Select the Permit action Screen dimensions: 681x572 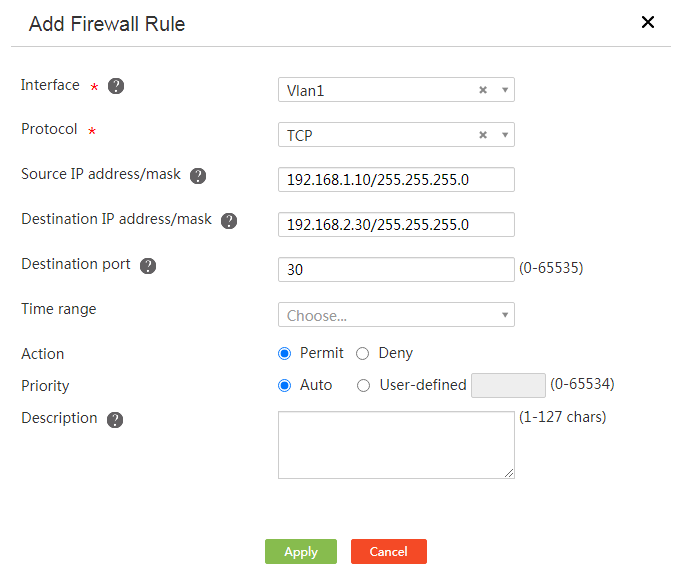click(x=284, y=354)
